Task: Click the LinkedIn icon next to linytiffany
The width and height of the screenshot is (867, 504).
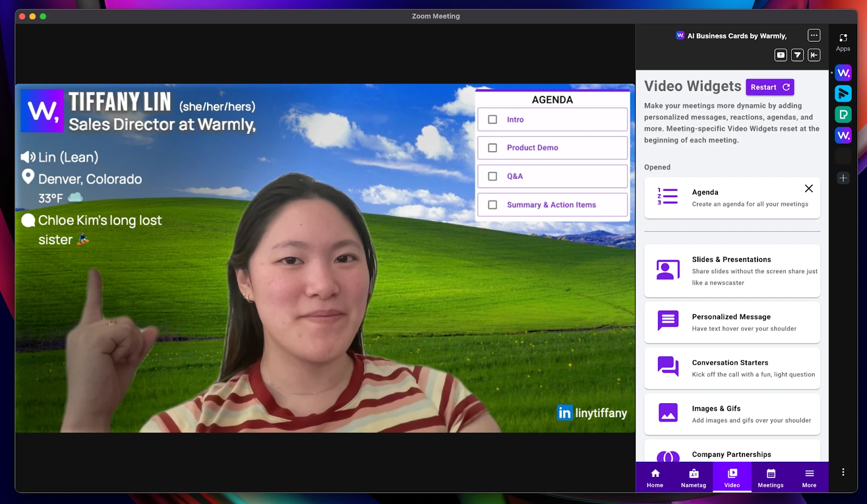Action: click(x=565, y=413)
